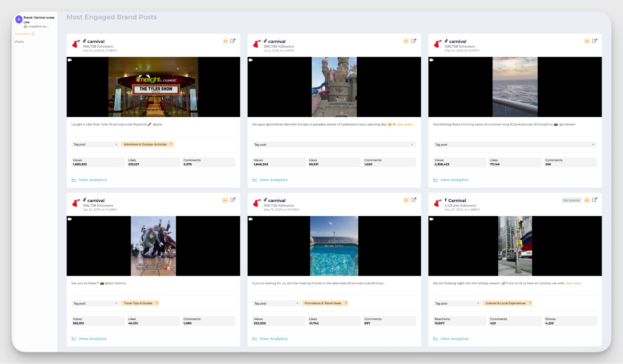
Task: Open Tyler Show post in external link
Action: point(233,41)
